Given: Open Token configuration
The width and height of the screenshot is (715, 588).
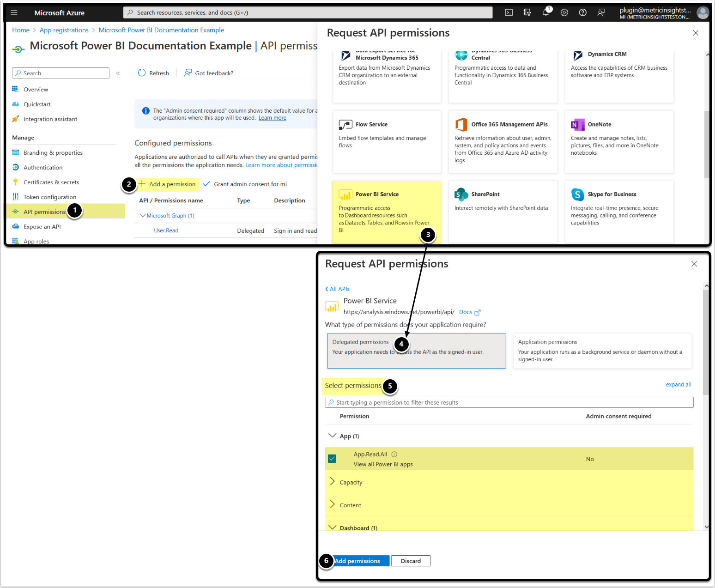Looking at the screenshot, I should pos(50,197).
